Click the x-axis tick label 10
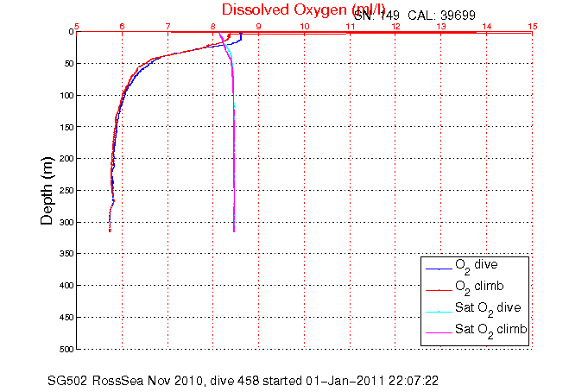Viewport: 588px width, 392px height. (305, 26)
